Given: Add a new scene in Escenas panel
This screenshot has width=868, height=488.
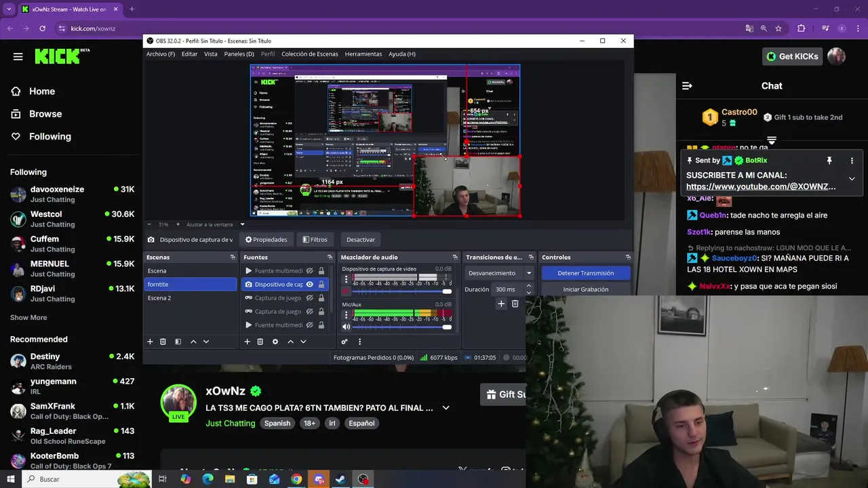Looking at the screenshot, I should (150, 342).
